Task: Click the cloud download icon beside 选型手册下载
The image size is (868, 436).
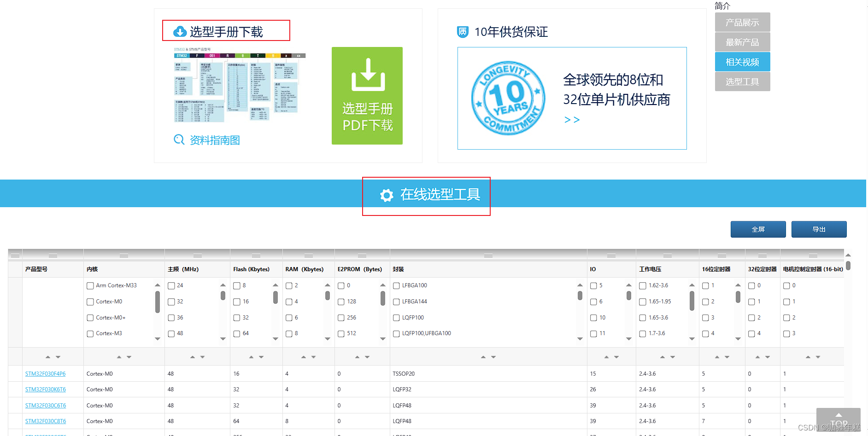Action: click(180, 32)
